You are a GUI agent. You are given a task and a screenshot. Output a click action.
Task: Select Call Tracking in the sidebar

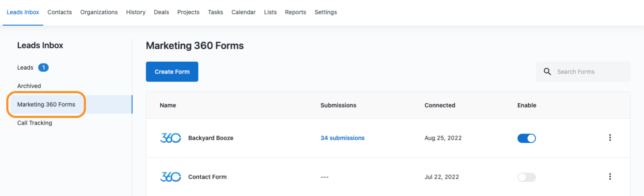point(34,123)
